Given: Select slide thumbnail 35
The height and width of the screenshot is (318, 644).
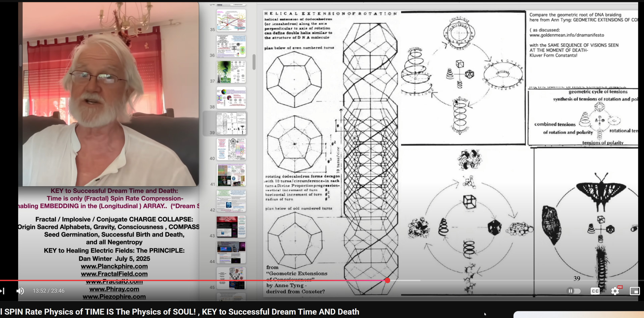Looking at the screenshot, I should coord(231,20).
